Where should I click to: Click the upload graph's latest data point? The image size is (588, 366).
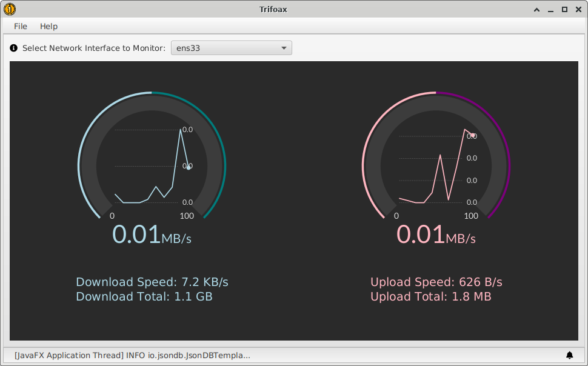(473, 135)
